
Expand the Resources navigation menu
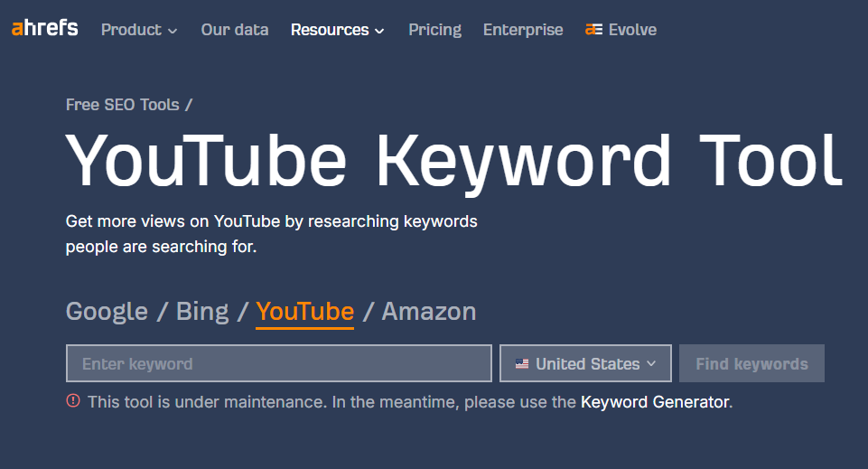click(x=337, y=30)
